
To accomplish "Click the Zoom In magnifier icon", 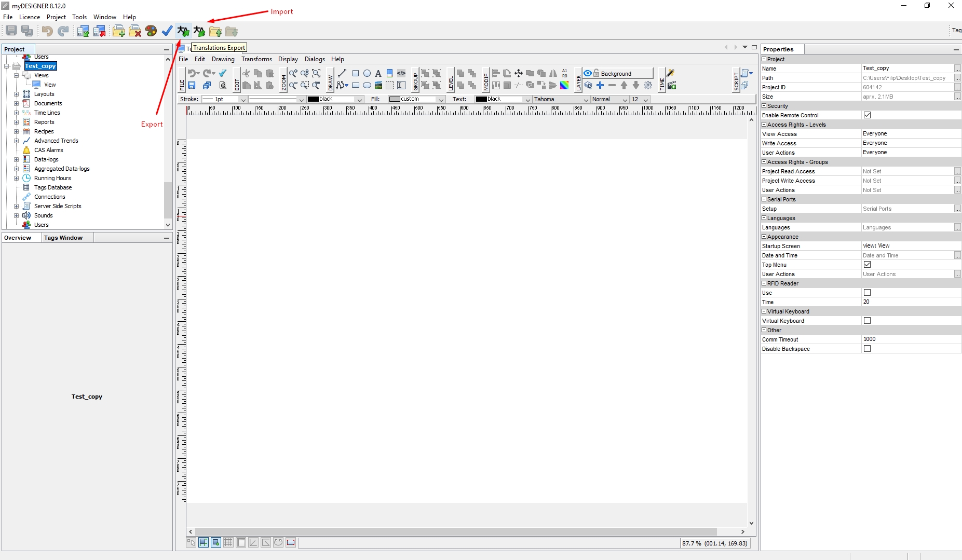I will tap(293, 73).
